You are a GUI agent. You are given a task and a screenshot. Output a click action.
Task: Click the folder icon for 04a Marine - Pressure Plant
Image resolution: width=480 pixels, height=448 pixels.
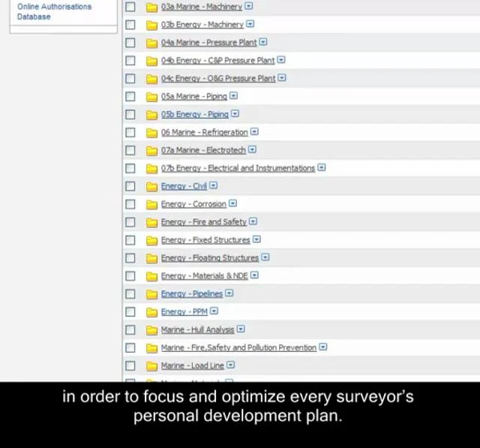tap(151, 44)
